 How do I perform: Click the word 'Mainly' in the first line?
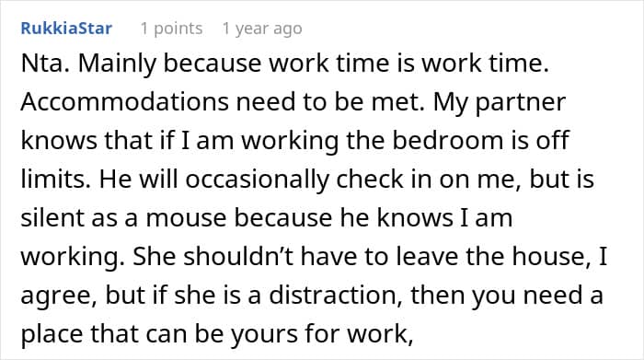tap(117, 64)
